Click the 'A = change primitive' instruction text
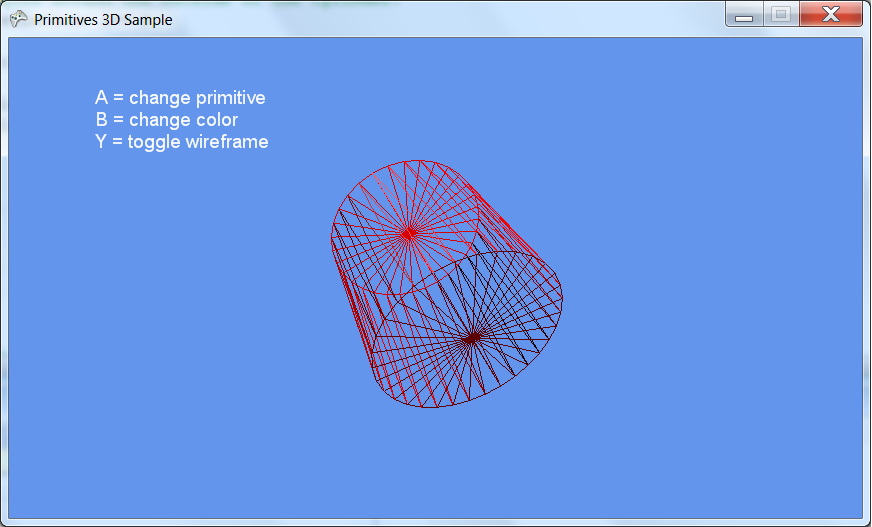This screenshot has height=527, width=872. (180, 98)
